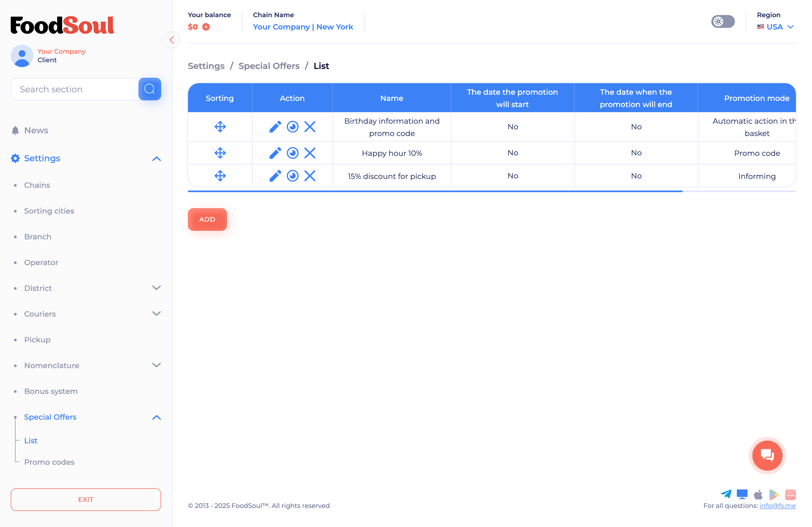Expand the Nomenclature submenu
This screenshot has width=812, height=527.
(x=156, y=365)
